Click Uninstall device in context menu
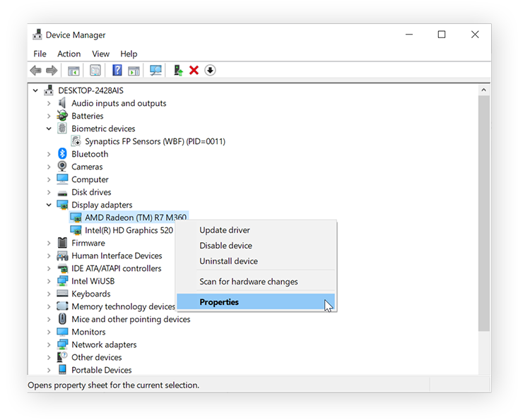518x420 pixels. tap(228, 261)
